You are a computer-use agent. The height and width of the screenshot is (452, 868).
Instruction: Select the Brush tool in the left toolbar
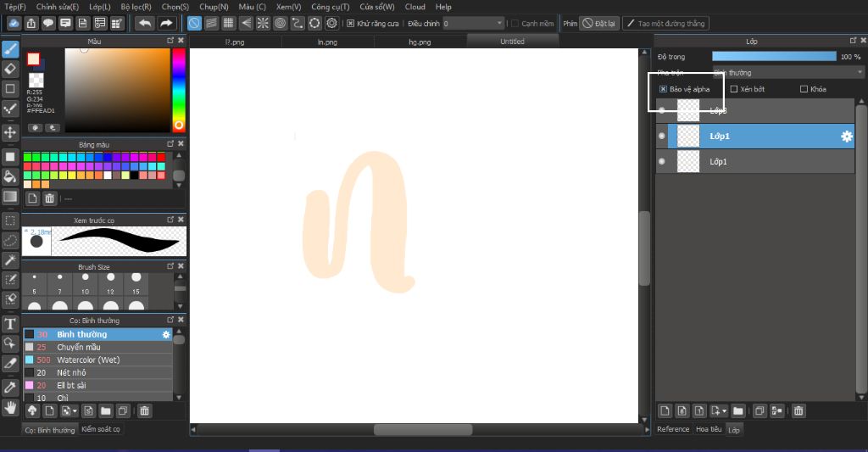coord(10,49)
